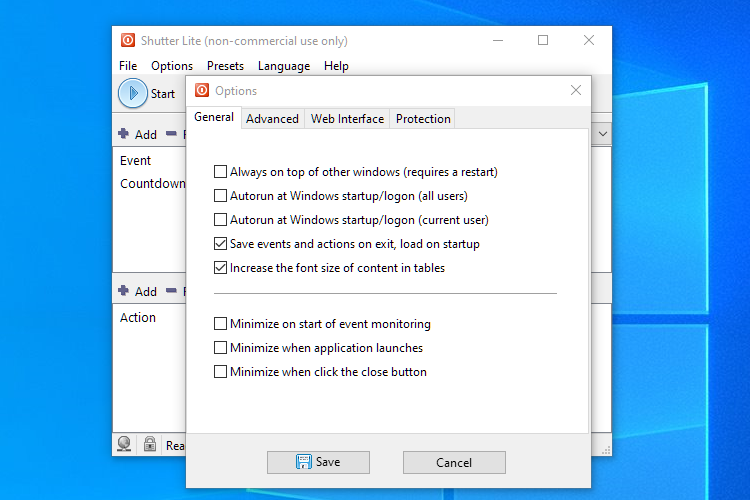Viewport: 750px width, 500px height.
Task: Click the Options dialog red app icon
Action: (202, 90)
